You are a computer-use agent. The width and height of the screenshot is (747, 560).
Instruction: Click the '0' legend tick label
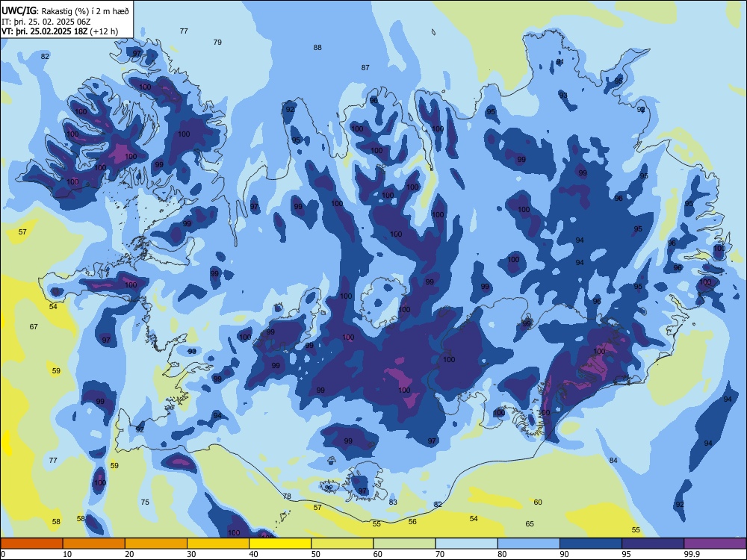4,554
